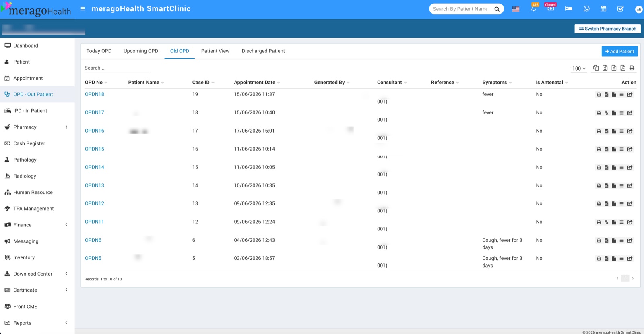The image size is (644, 334).
Task: Expand the Download Center sidebar submenu
Action: tap(37, 274)
